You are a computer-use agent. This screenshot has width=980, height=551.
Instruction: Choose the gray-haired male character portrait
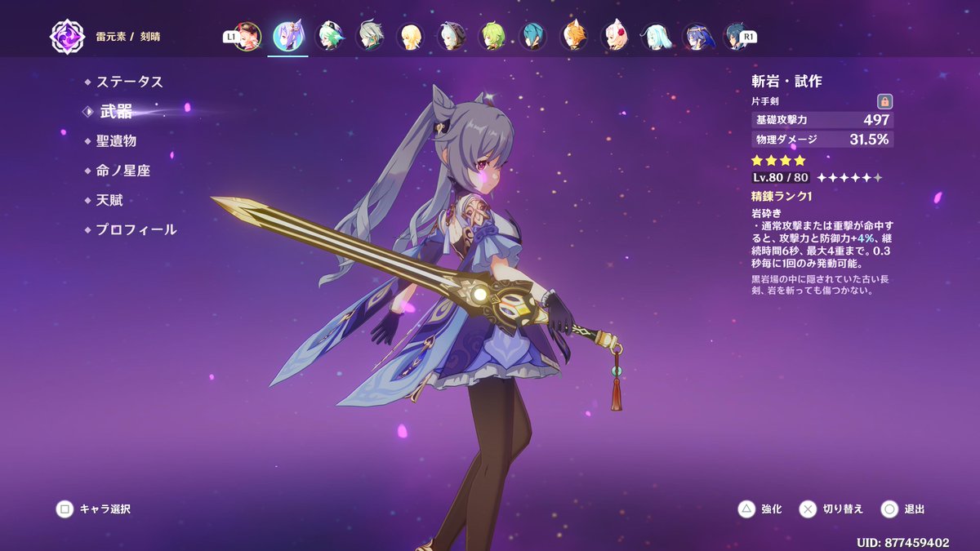[370, 37]
